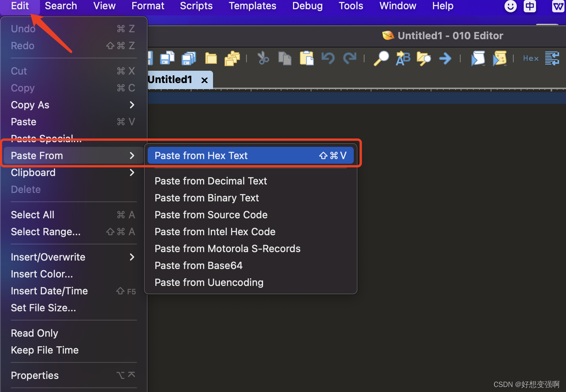Click the Save All toolbar icon
The width and height of the screenshot is (566, 392).
(189, 58)
